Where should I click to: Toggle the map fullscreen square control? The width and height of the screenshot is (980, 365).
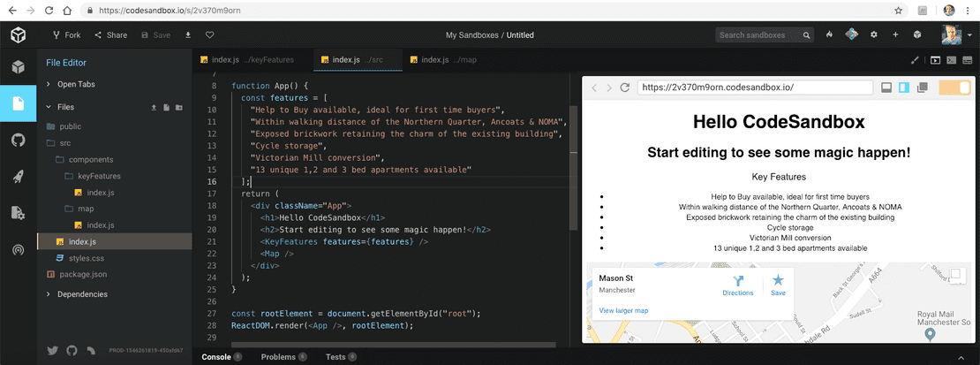(x=957, y=276)
